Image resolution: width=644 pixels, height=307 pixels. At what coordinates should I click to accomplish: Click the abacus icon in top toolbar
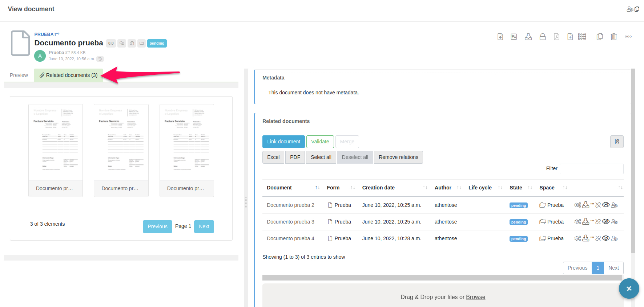coord(582,37)
